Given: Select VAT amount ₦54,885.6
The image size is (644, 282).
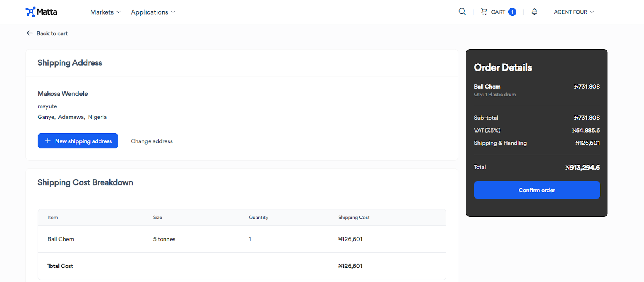Looking at the screenshot, I should pos(586,131).
